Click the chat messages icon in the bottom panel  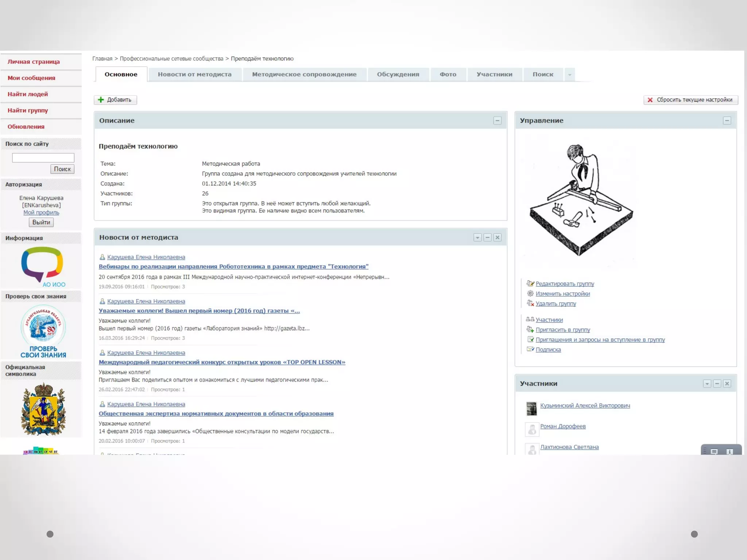[714, 451]
